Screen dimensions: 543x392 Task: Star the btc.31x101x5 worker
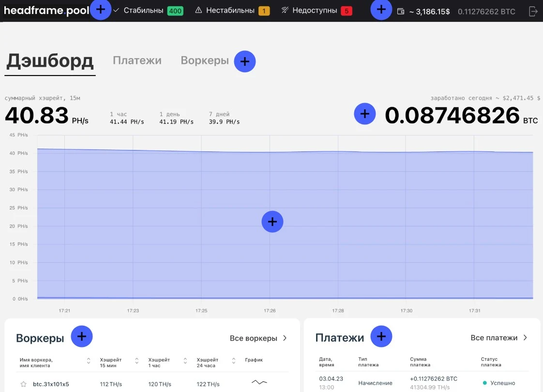click(24, 384)
